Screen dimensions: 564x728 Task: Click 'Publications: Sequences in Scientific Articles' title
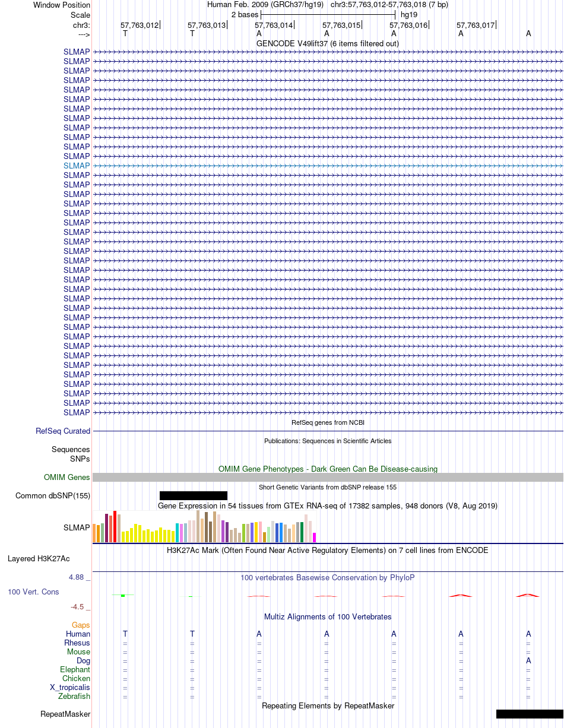(328, 441)
